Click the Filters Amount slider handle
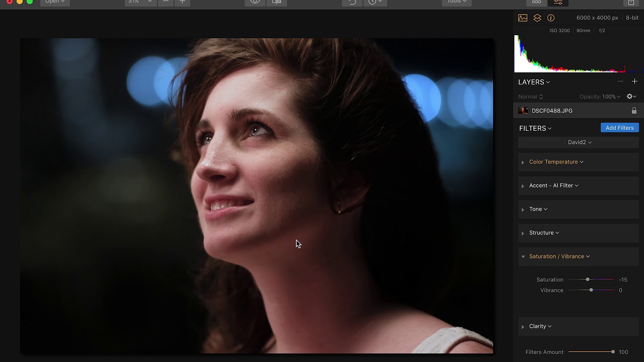The image size is (644, 362). point(613,352)
